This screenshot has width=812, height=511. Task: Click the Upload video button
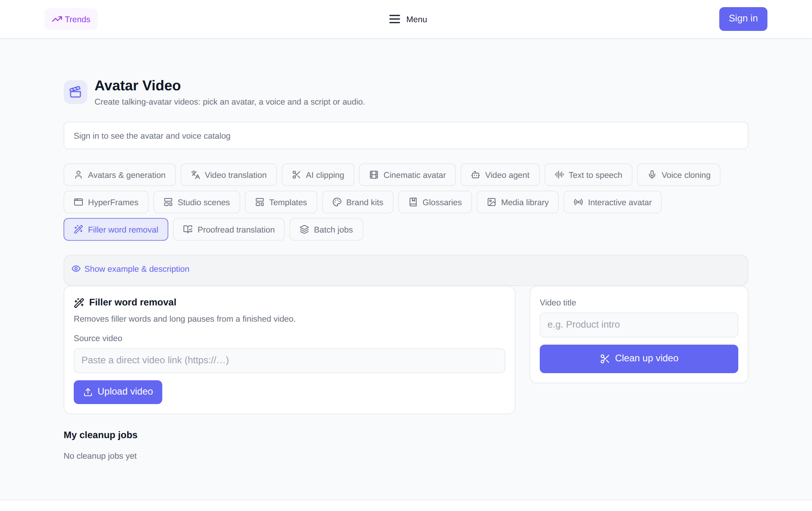[x=118, y=392]
